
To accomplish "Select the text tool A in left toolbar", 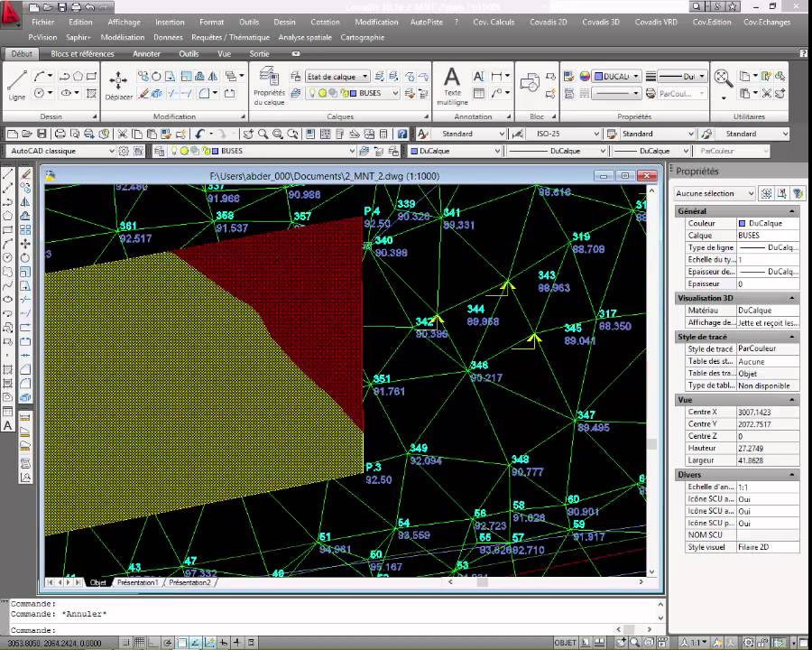I will tap(8, 426).
